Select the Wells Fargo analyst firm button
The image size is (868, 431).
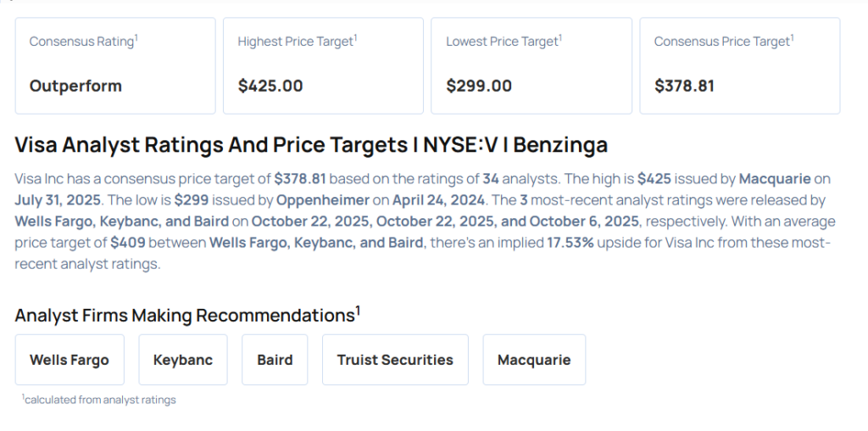70,360
